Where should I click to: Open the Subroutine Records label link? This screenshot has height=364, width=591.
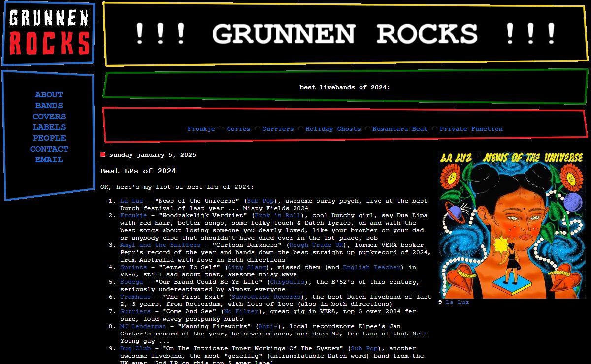point(266,297)
